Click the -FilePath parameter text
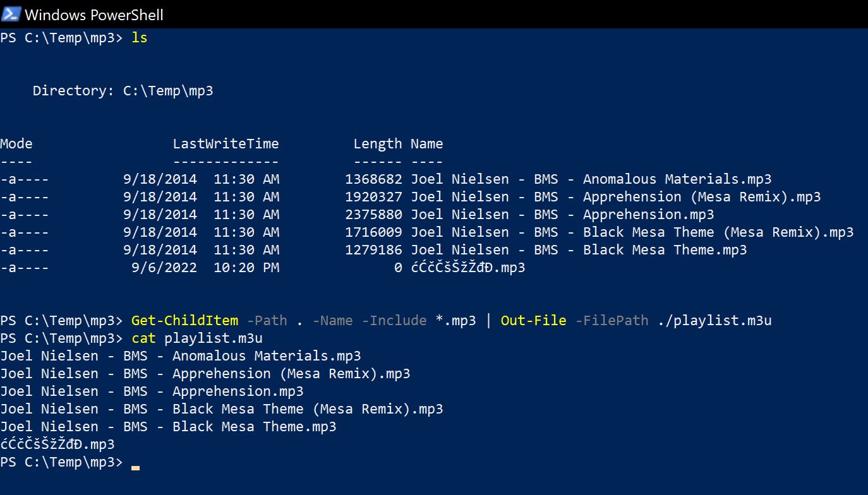The width and height of the screenshot is (868, 495). pos(612,321)
